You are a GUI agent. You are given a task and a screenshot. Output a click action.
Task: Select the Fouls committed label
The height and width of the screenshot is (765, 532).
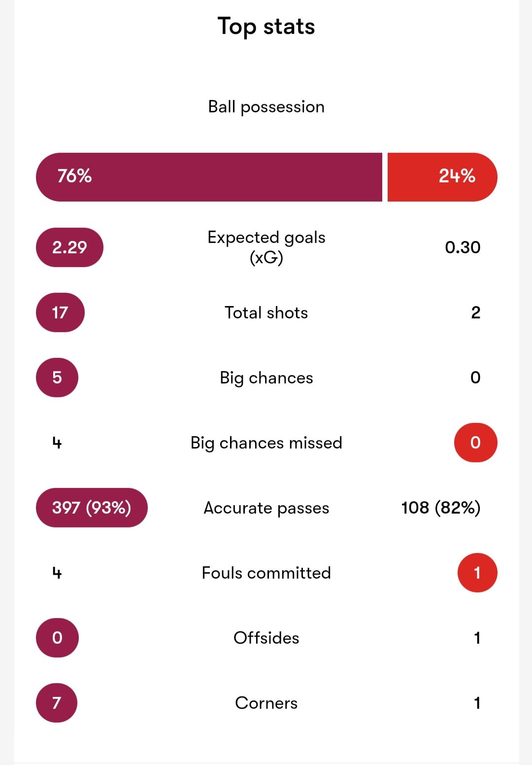pyautogui.click(x=266, y=573)
